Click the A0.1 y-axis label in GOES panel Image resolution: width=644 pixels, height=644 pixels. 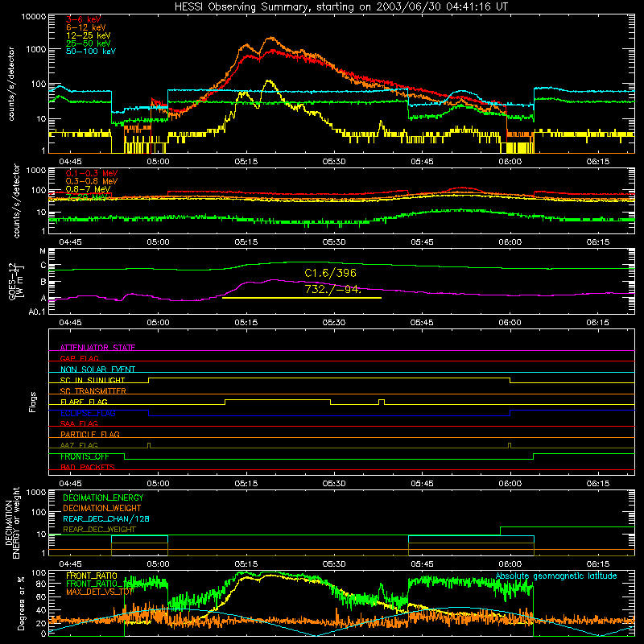point(36,312)
